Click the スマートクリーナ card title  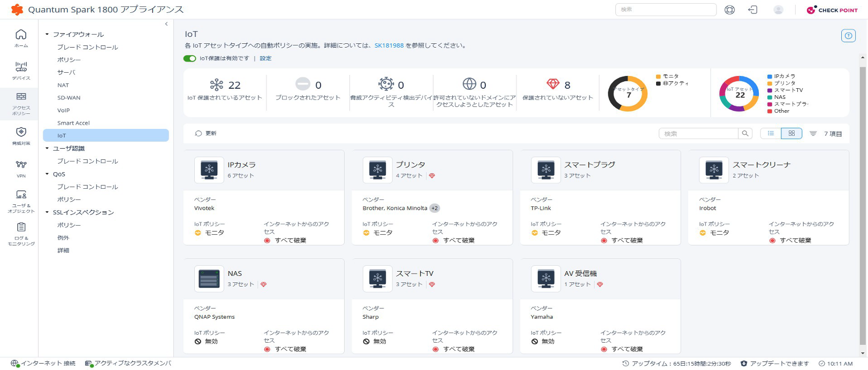point(762,165)
